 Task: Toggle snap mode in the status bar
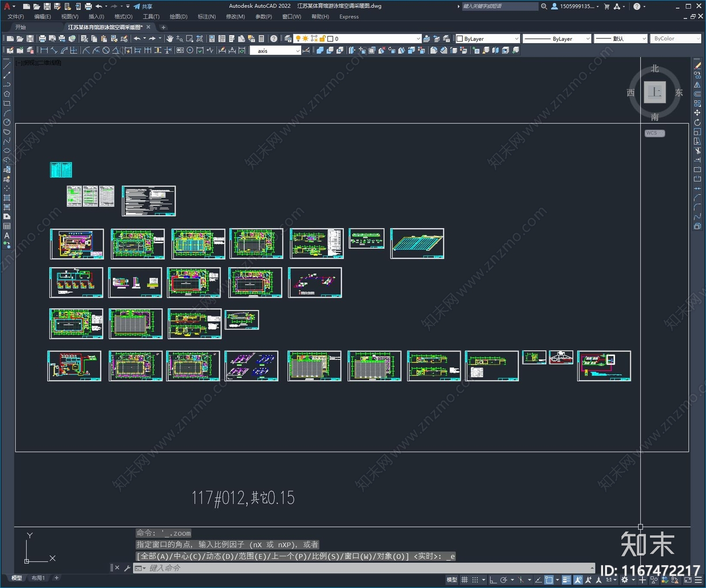tap(475, 580)
